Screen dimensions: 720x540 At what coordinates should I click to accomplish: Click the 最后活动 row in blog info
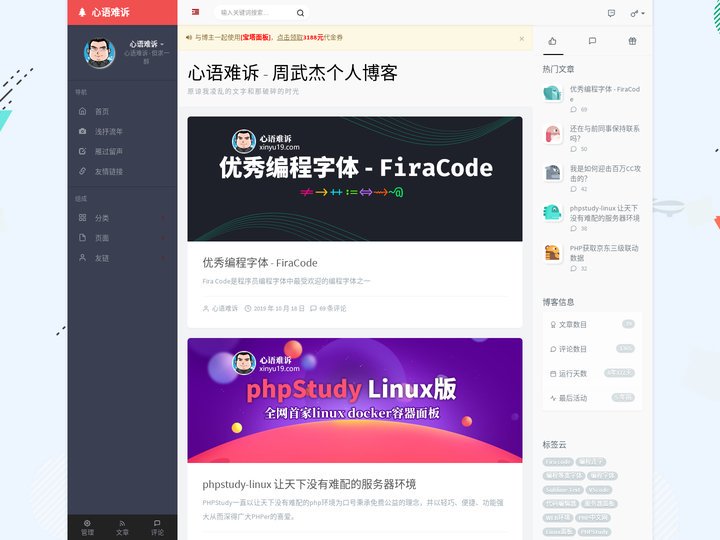(592, 398)
